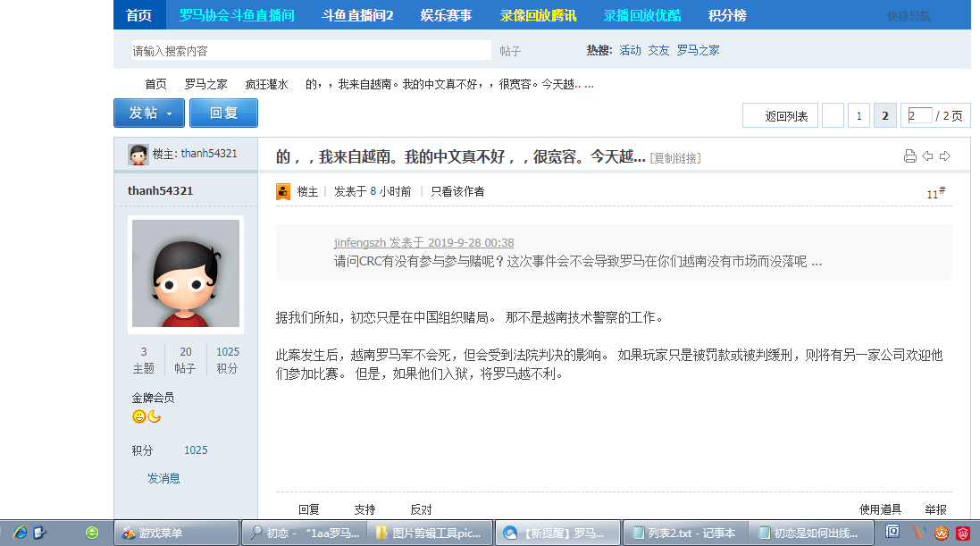Click the 回复 reply button
This screenshot has height=546, width=980.
coord(223,113)
